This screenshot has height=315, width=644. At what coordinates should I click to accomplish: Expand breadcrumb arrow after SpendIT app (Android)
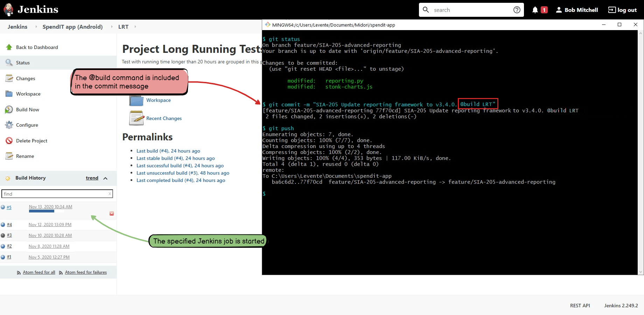coord(112,27)
